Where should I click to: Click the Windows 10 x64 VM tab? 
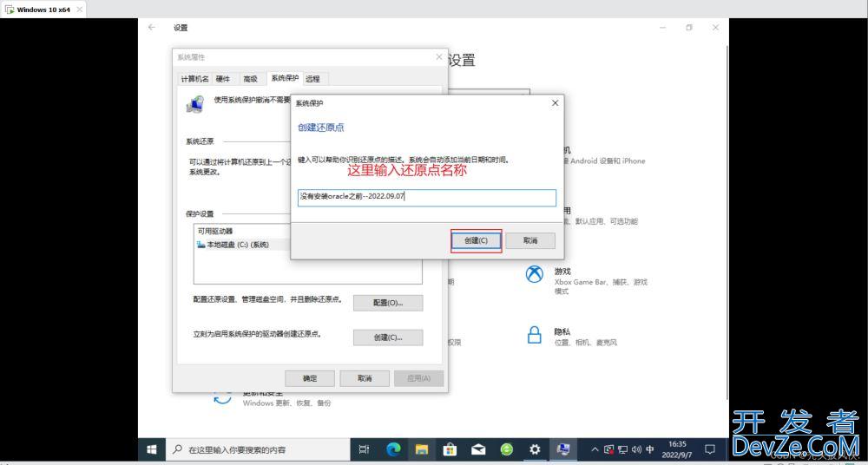click(x=43, y=10)
